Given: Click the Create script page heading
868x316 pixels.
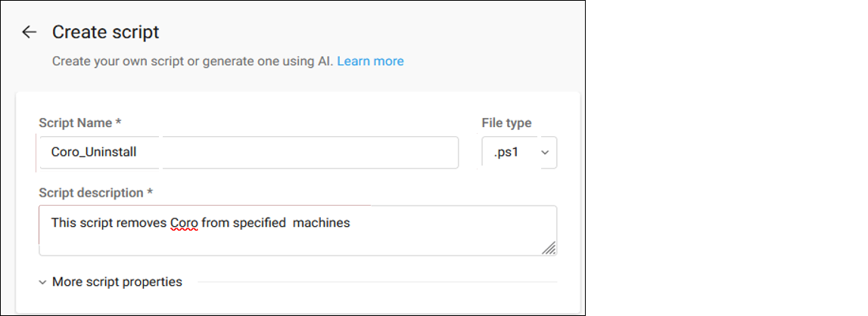Looking at the screenshot, I should pyautogui.click(x=105, y=33).
